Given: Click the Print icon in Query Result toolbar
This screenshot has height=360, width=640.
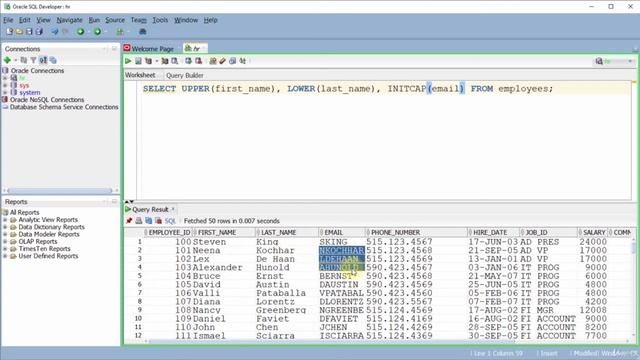Looking at the screenshot, I should click(139, 221).
